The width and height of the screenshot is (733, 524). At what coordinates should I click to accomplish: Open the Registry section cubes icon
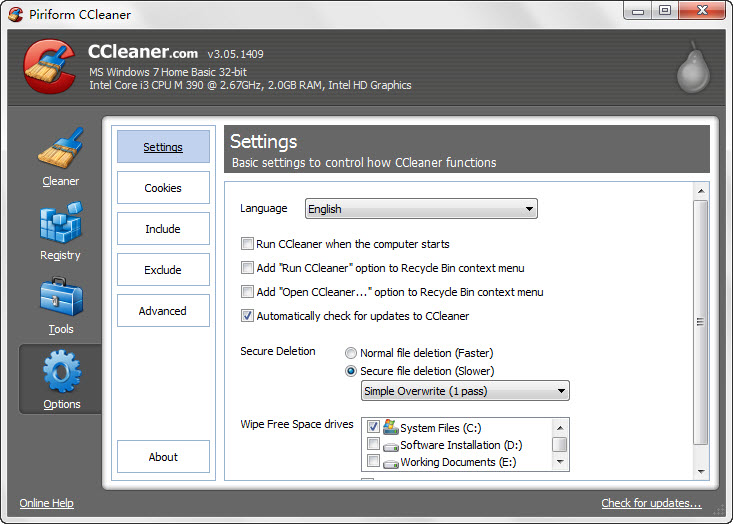(61, 223)
